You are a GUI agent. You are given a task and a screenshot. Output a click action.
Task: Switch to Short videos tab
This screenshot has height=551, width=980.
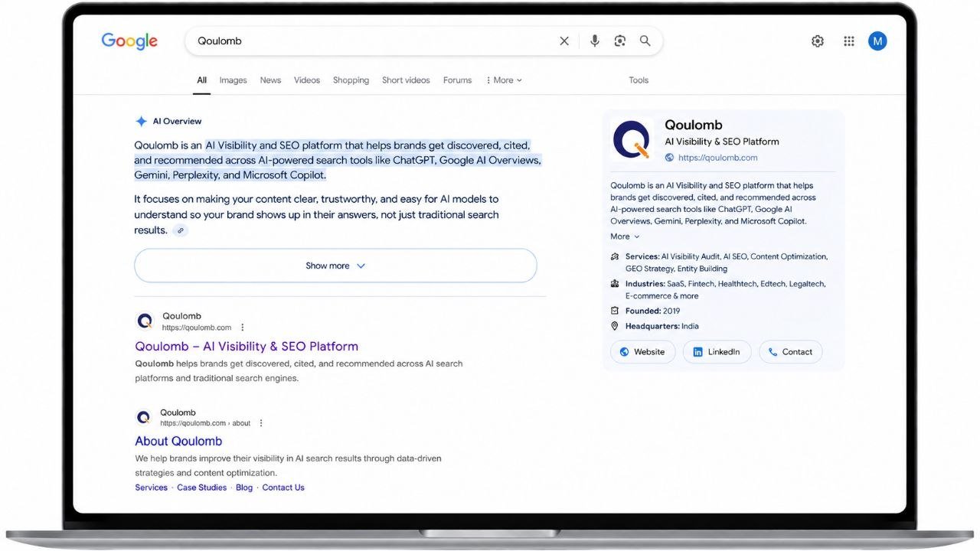pos(406,80)
